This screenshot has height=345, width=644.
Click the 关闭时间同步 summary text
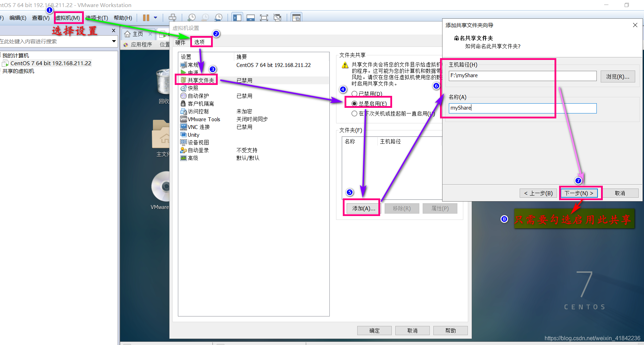[x=252, y=119]
